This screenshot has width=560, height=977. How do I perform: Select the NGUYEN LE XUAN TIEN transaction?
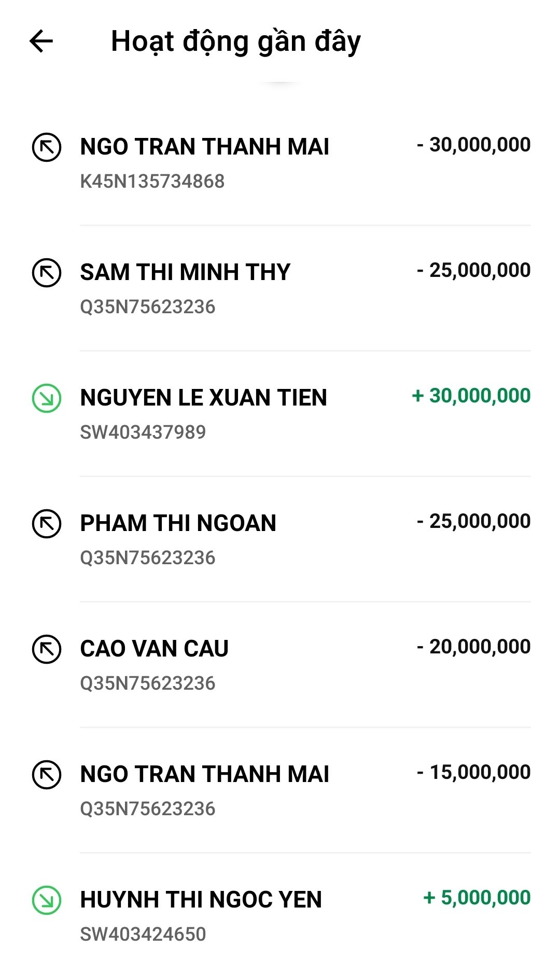click(x=203, y=398)
